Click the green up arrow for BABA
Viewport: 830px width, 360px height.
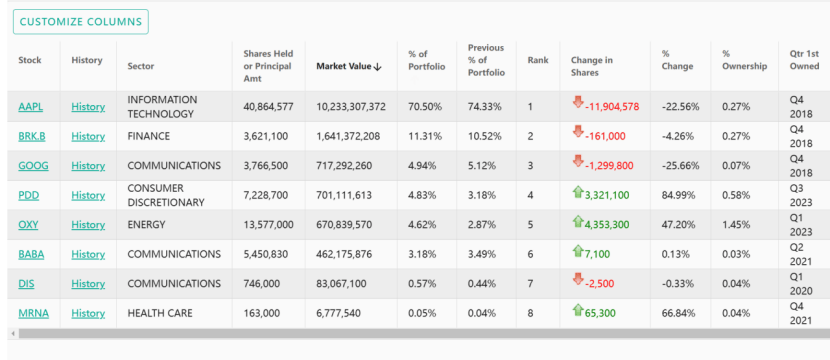tap(578, 250)
